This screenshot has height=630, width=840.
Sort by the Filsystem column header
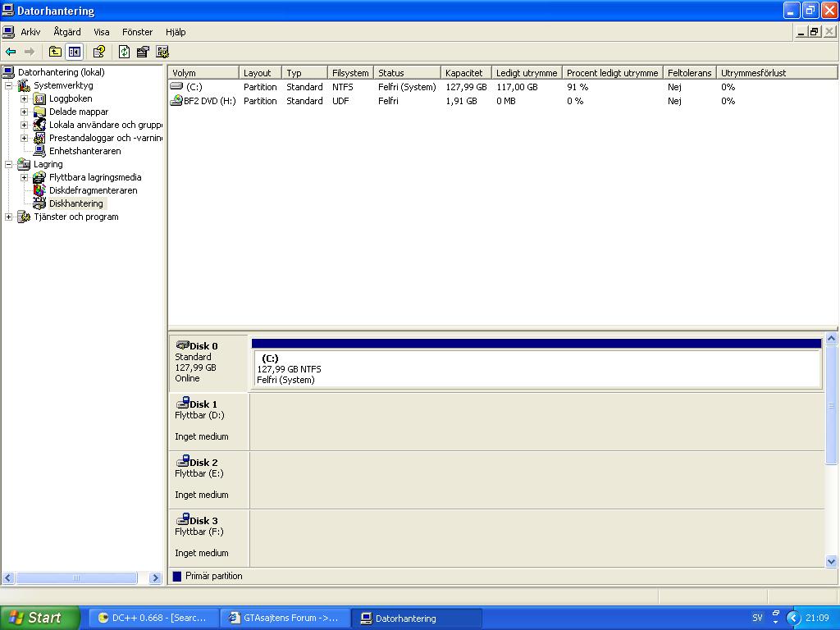[350, 73]
